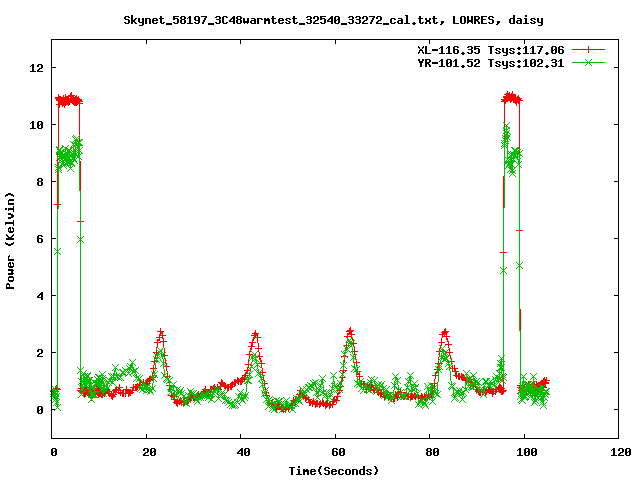Click the y-axis tick label 4
The image size is (640, 480).
point(40,296)
